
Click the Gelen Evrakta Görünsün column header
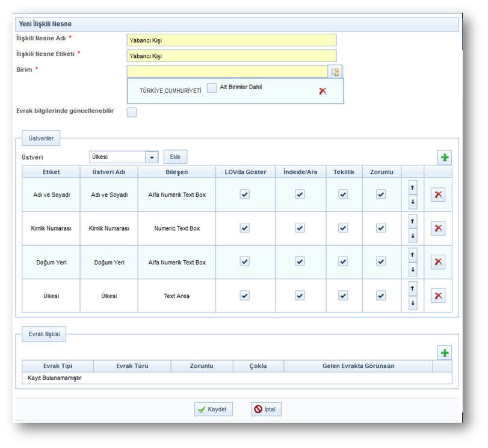[x=358, y=366]
